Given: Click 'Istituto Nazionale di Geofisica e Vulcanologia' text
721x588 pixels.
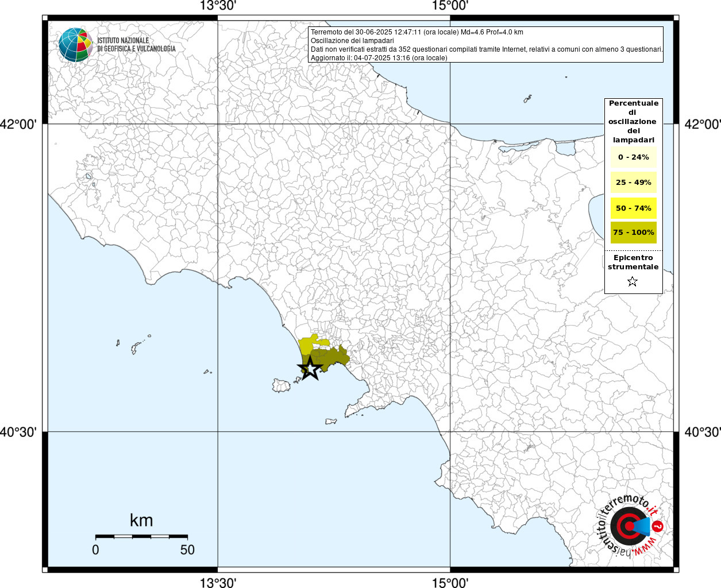Looking at the screenshot, I should pos(136,45).
